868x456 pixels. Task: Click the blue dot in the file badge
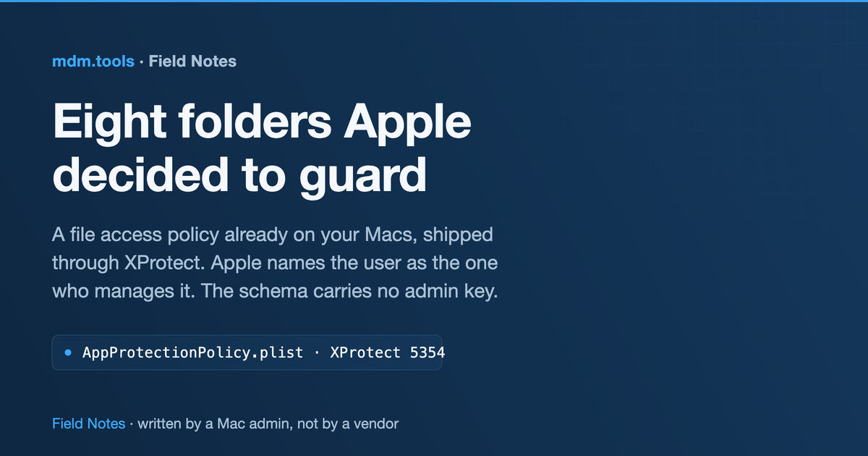tap(68, 352)
